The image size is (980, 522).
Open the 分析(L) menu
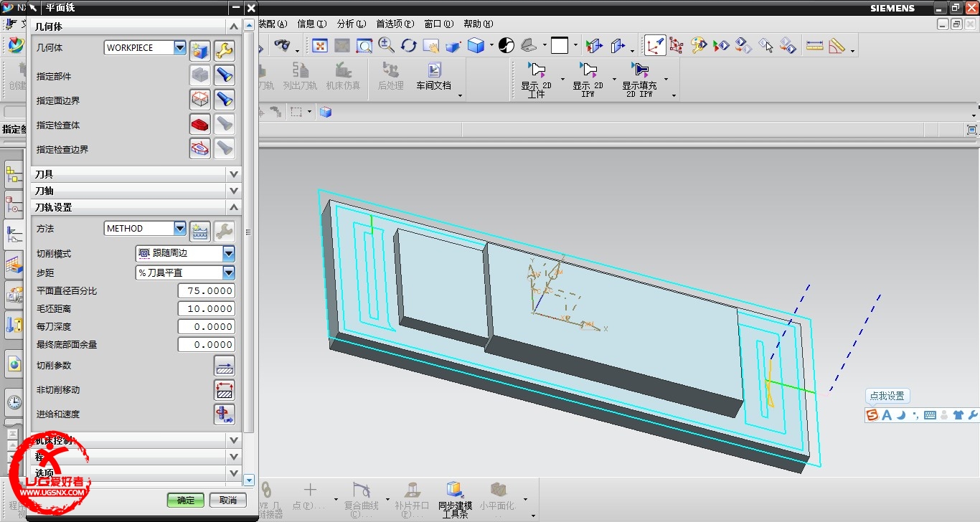pos(352,24)
